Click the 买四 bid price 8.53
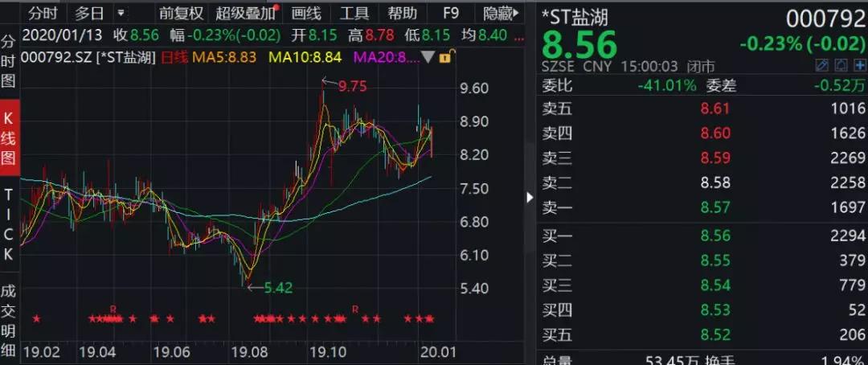The image size is (868, 365). 715,310
